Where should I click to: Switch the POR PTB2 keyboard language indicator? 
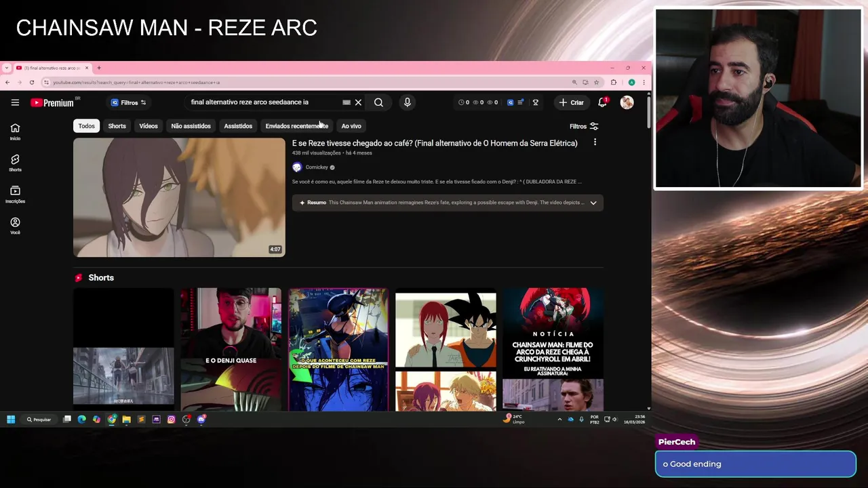[594, 420]
